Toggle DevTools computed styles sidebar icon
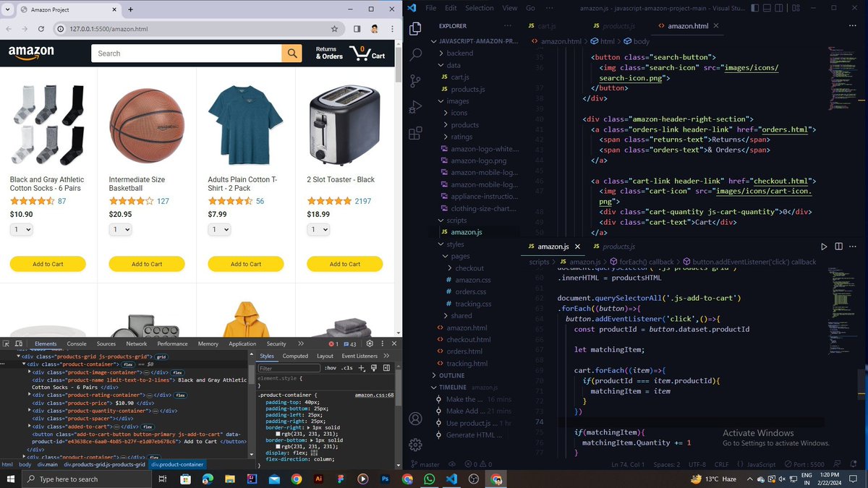 pyautogui.click(x=386, y=368)
